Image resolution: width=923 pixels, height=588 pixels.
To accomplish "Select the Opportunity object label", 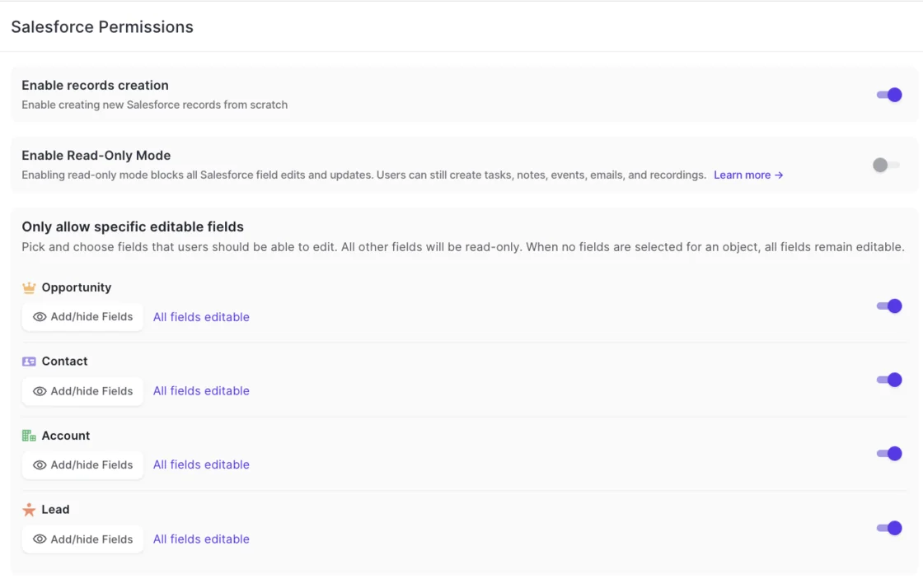I will tap(77, 287).
